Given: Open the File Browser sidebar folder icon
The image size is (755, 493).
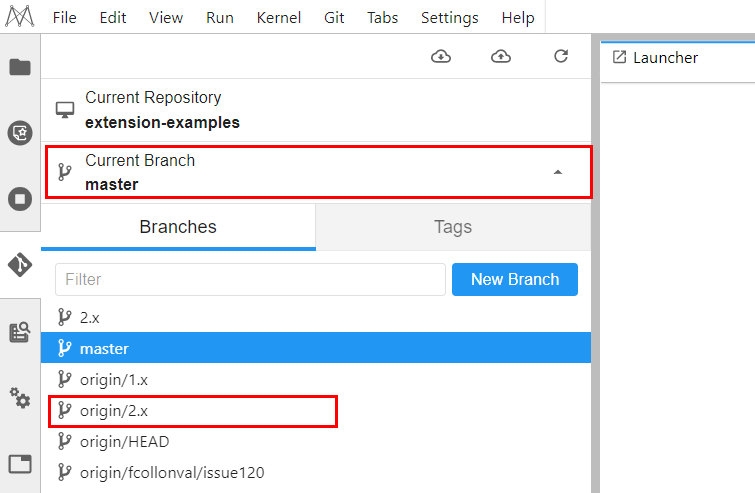Looking at the screenshot, I should coord(20,66).
